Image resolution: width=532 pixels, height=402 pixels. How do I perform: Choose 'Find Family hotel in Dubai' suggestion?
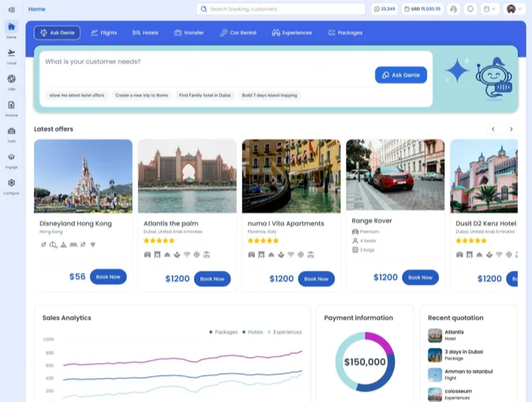point(204,96)
